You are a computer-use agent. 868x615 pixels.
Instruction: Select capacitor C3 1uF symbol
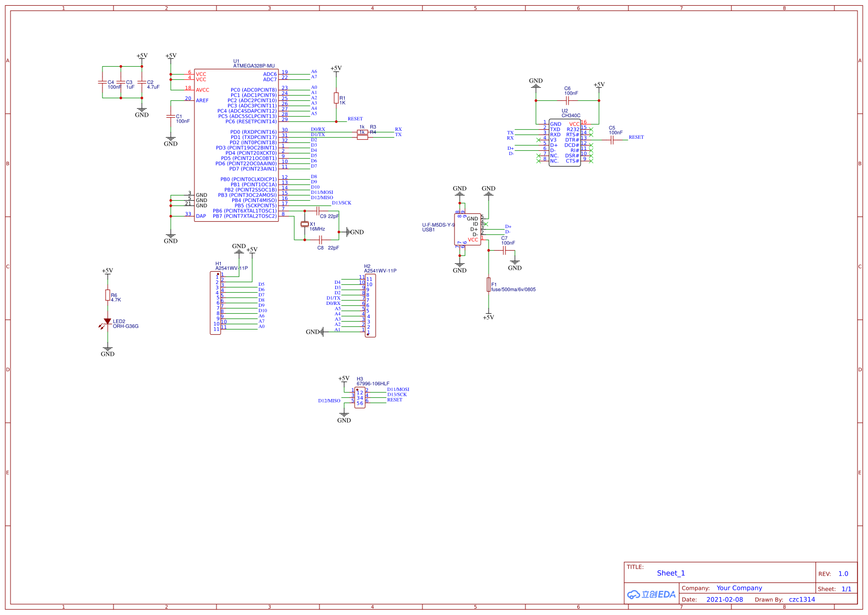[121, 83]
